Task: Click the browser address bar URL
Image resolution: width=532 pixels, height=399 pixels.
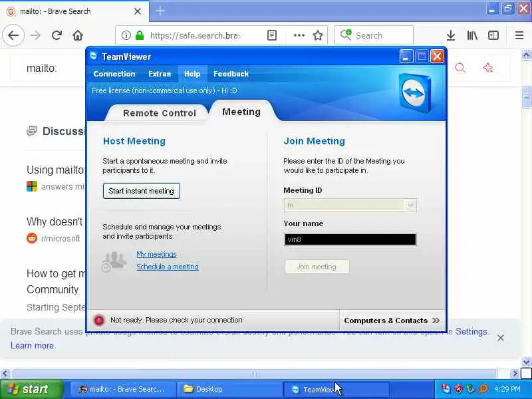Action: [x=194, y=35]
